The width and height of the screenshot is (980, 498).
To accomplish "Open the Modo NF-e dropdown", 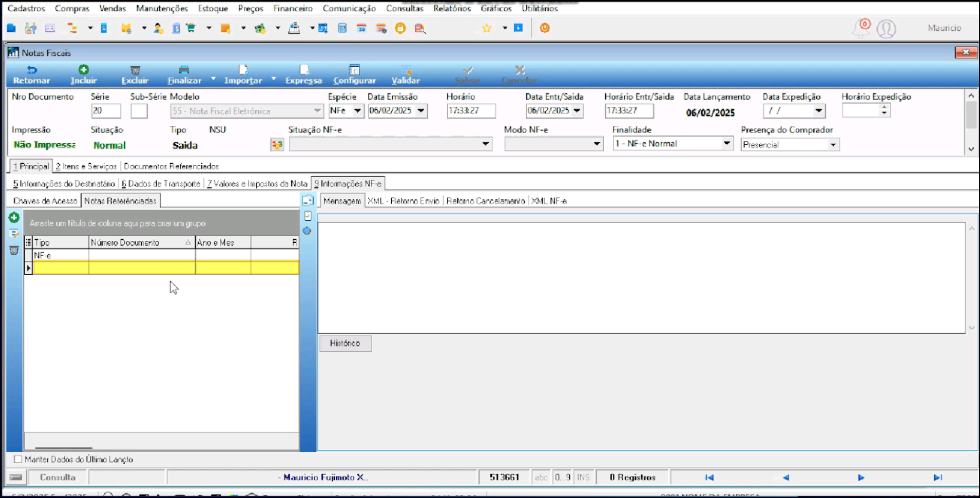I will 597,144.
